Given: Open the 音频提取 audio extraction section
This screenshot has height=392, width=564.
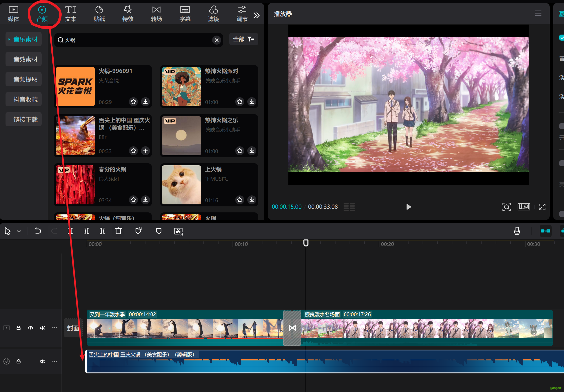Looking at the screenshot, I should pyautogui.click(x=24, y=79).
